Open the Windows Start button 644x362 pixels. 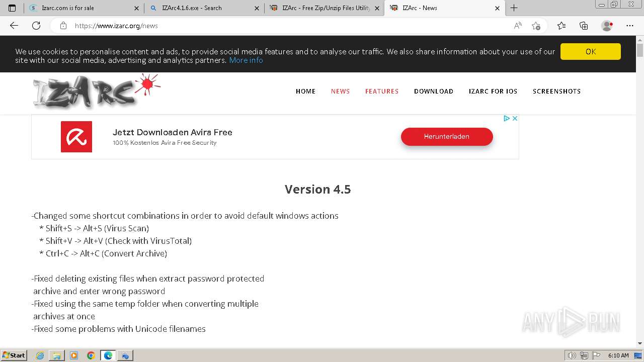[14, 355]
